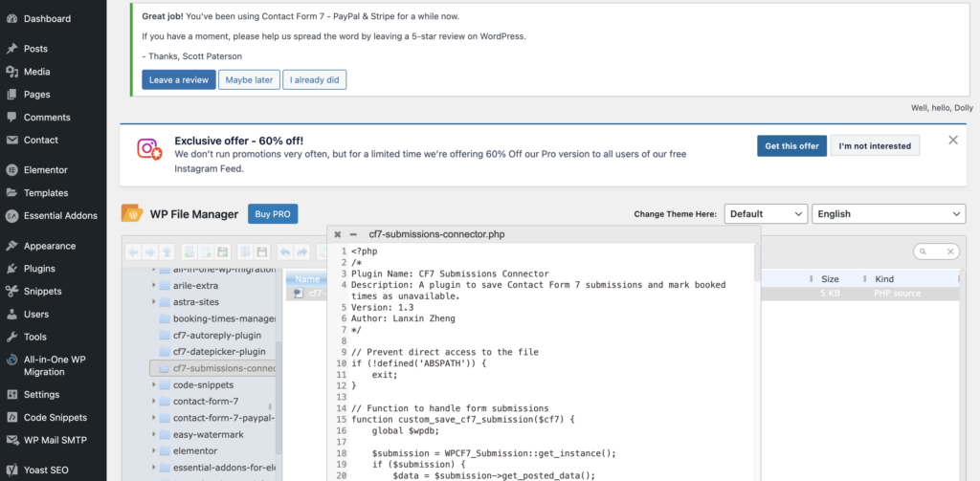This screenshot has width=980, height=481.
Task: Expand the easy-watermark folder arrow
Action: pos(154,434)
